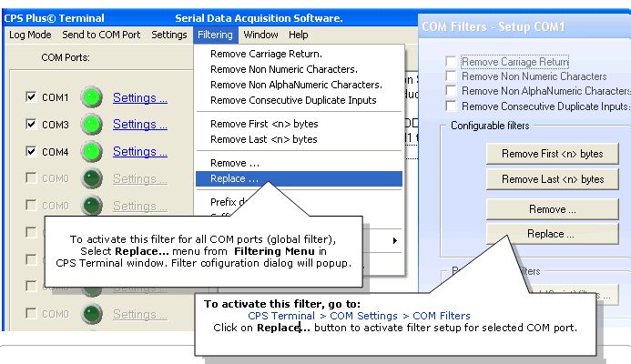
Task: Click the COM4 green status LED
Action: 92,152
